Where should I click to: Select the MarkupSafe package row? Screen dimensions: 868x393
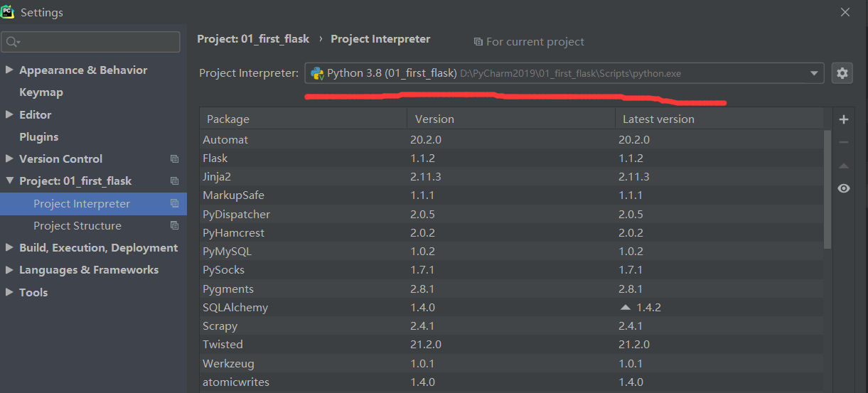point(511,195)
